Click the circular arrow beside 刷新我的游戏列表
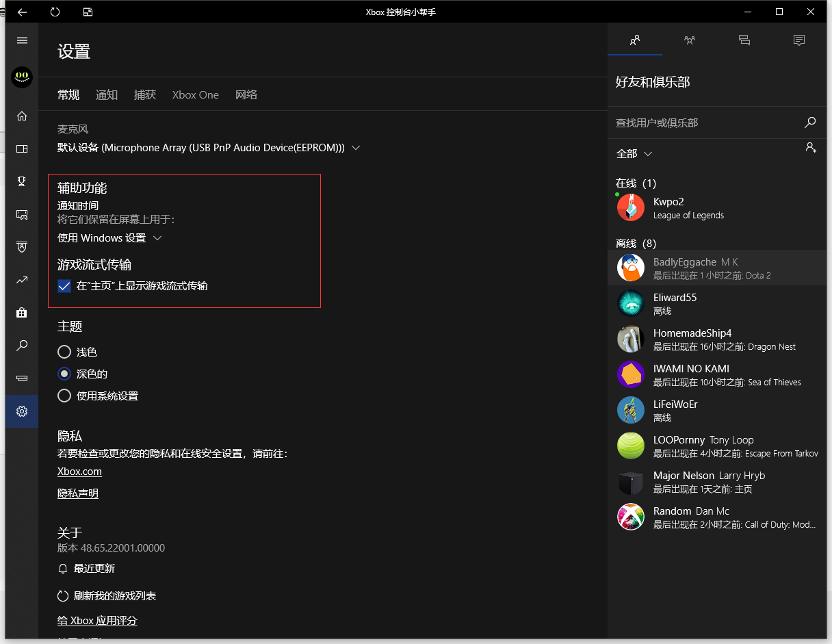 63,596
